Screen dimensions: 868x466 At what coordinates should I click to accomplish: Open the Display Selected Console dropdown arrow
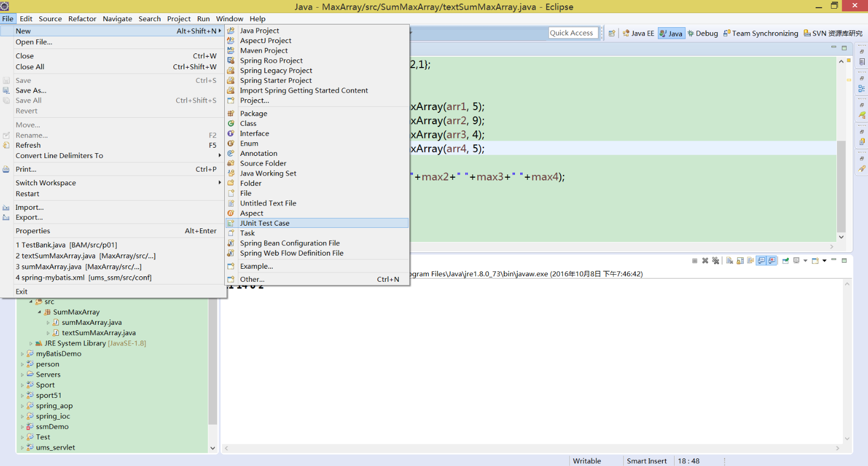tap(805, 261)
